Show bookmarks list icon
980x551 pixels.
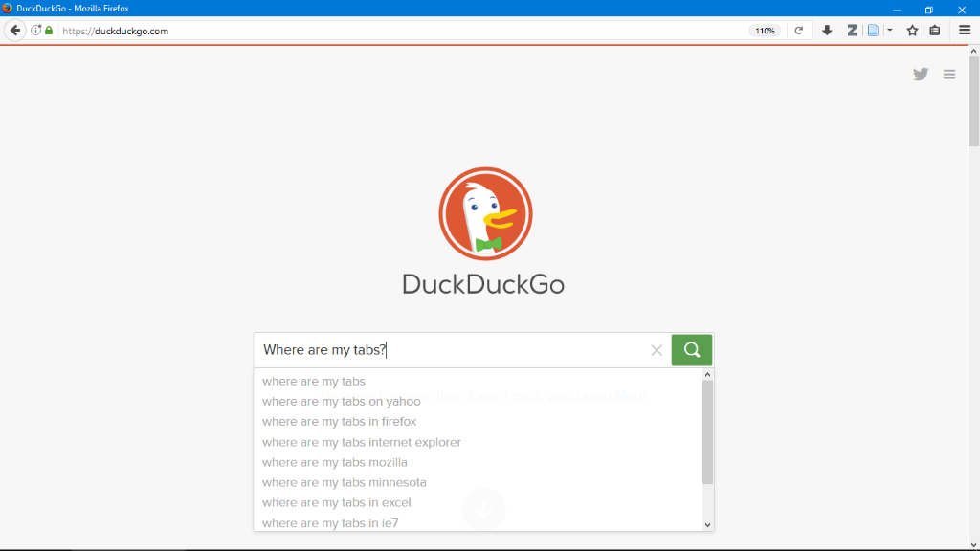tap(935, 30)
